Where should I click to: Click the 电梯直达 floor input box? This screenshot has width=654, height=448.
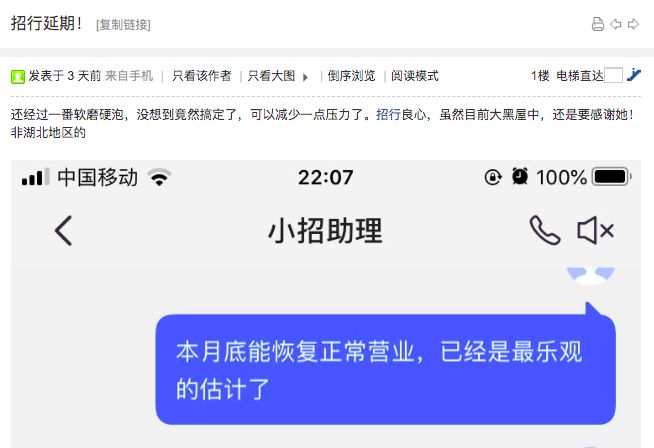[613, 76]
